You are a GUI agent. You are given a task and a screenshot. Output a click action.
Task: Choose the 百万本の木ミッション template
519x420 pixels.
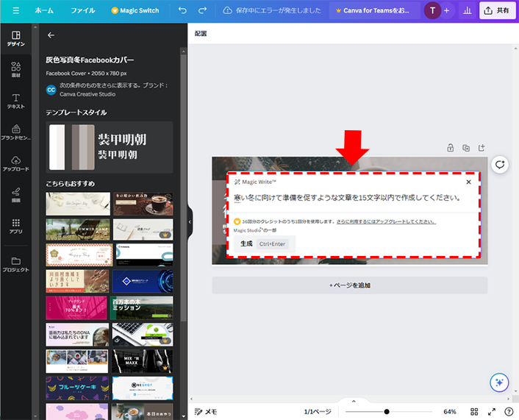[x=142, y=308]
